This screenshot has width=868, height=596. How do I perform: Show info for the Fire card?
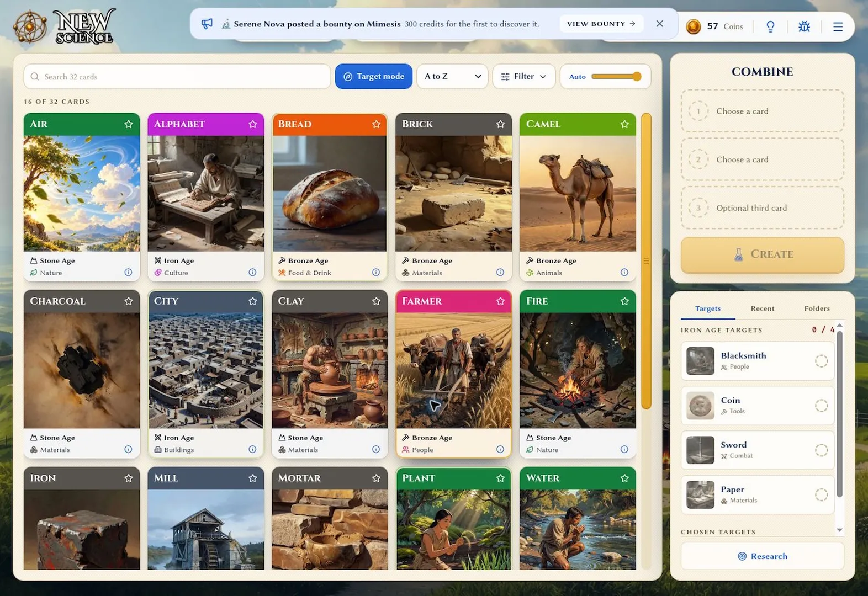click(624, 449)
